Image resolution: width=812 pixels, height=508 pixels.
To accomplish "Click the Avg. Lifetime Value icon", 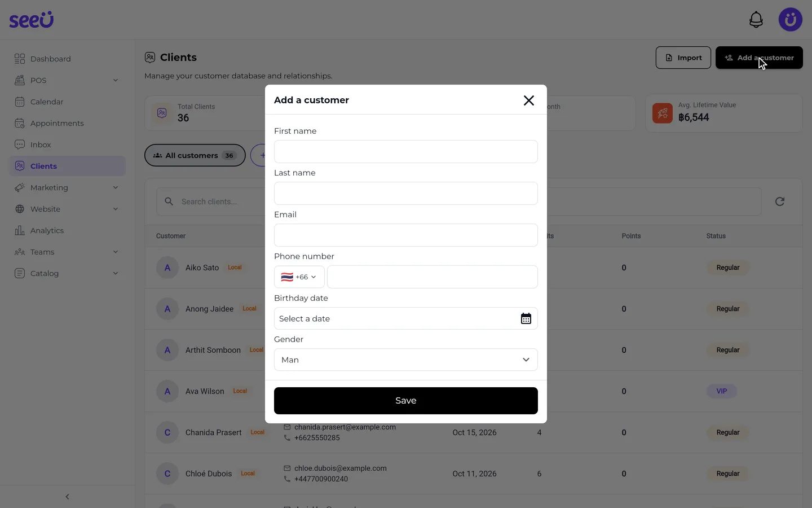I will (663, 113).
